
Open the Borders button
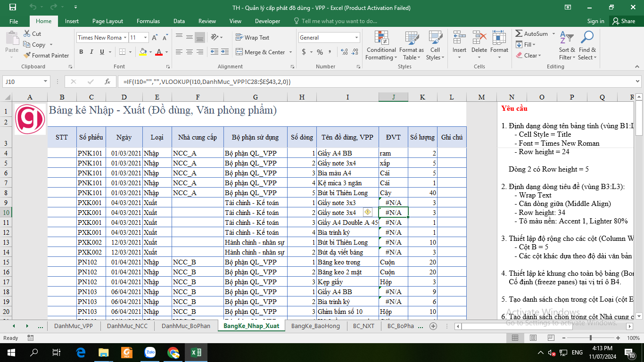click(x=123, y=52)
